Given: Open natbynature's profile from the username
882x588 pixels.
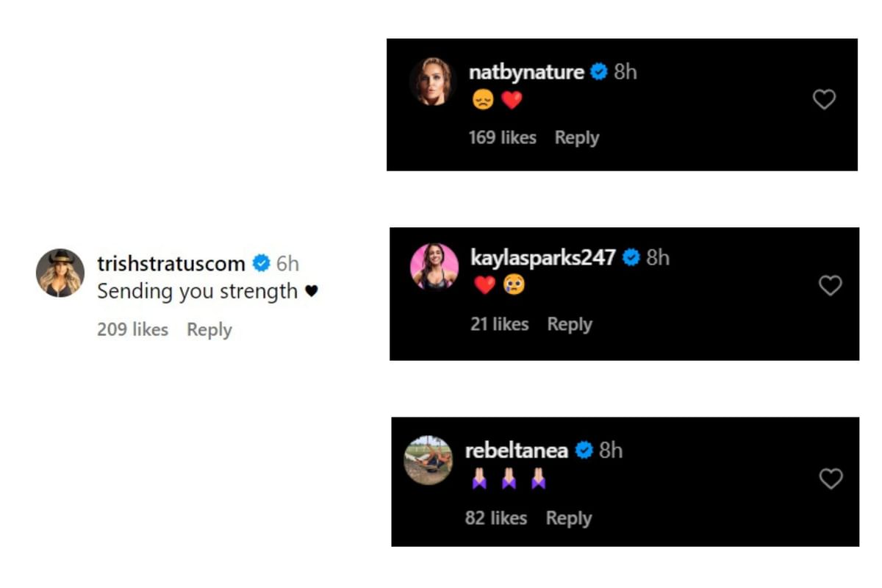Looking at the screenshot, I should [528, 71].
